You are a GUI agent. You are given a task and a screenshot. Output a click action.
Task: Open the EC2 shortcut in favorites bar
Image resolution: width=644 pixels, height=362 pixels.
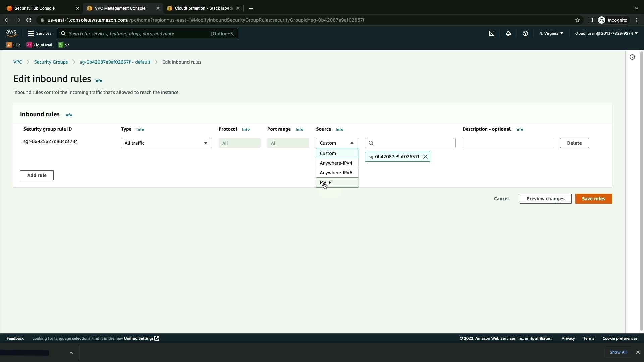(x=13, y=45)
